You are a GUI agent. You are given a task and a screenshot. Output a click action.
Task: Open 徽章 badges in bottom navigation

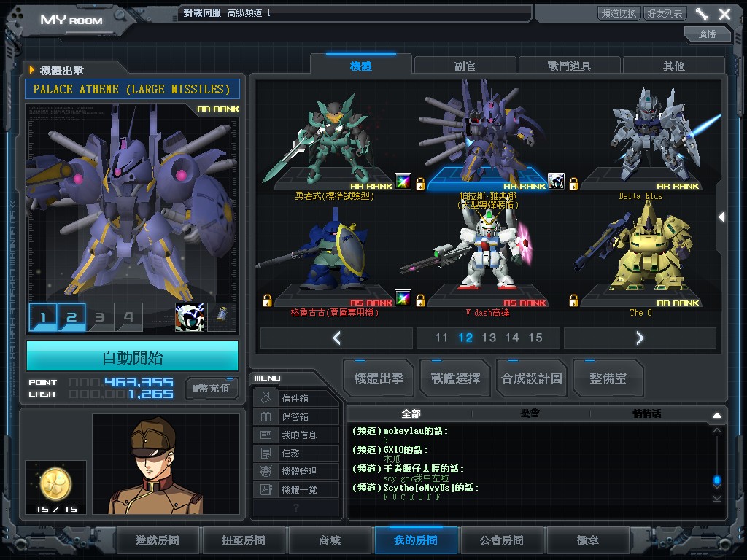click(587, 540)
